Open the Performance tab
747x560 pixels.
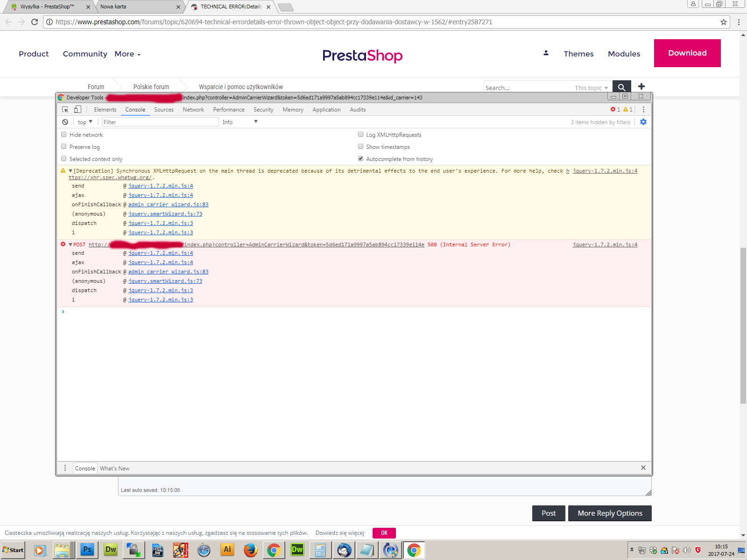point(229,110)
